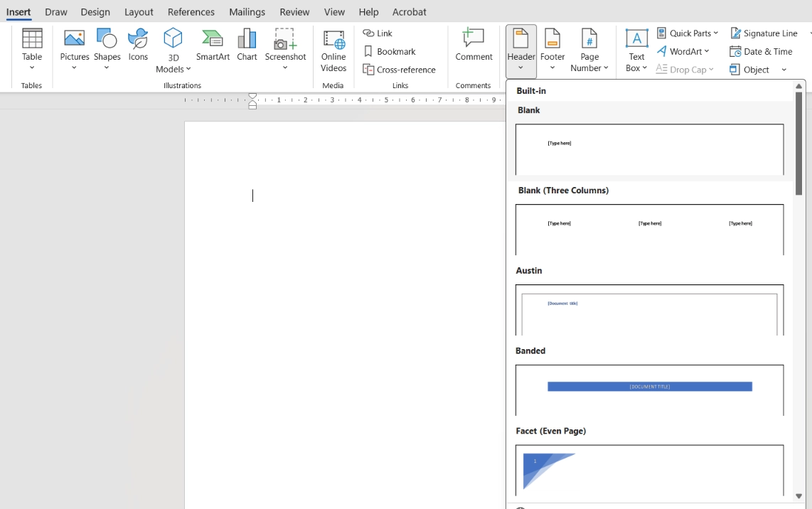Viewport: 812px width, 509px height.
Task: Insert a Table from the ribbon
Action: [31, 50]
